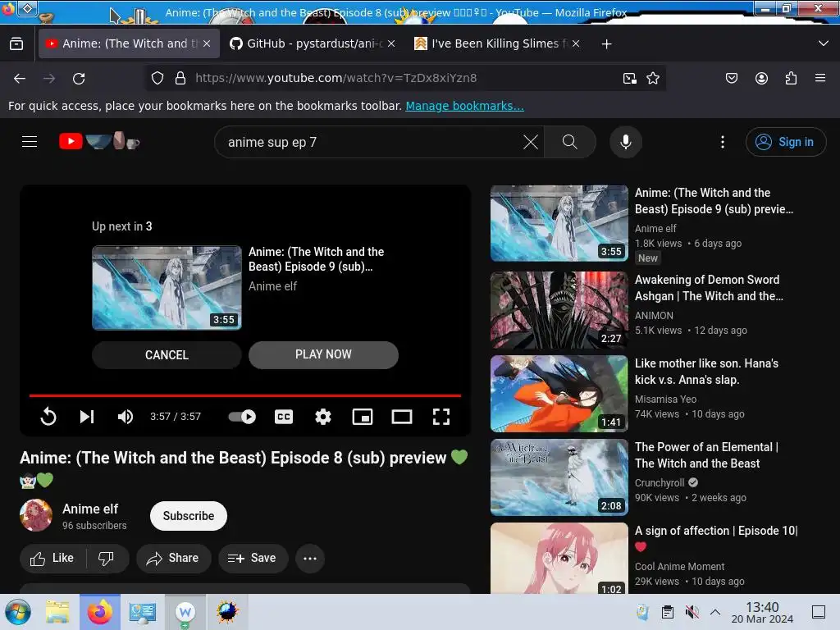This screenshot has height=630, width=840.
Task: Open up-next Episode 9 thumbnail in player
Action: (x=167, y=288)
